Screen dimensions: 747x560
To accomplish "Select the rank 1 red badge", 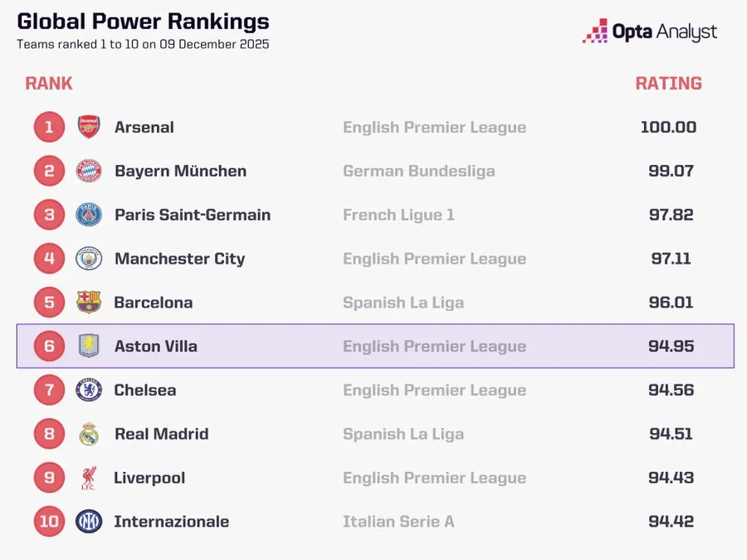I will click(49, 127).
